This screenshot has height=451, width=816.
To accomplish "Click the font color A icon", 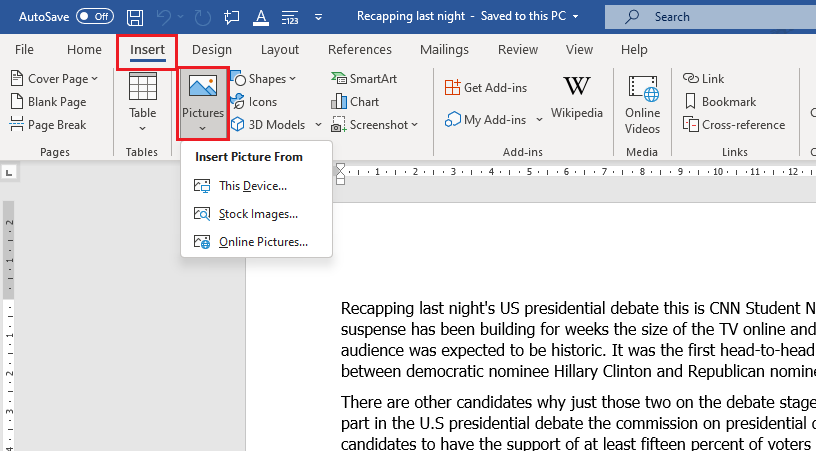I will [260, 17].
